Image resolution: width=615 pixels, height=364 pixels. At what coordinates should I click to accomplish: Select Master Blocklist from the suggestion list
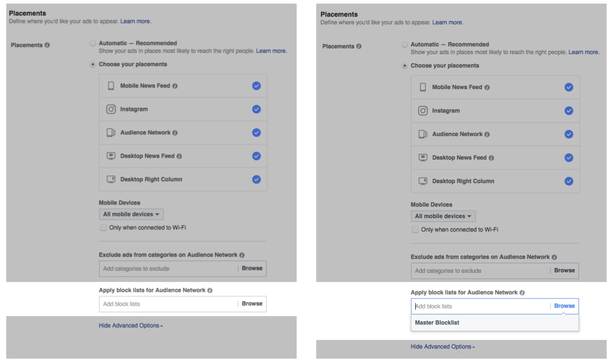(437, 323)
